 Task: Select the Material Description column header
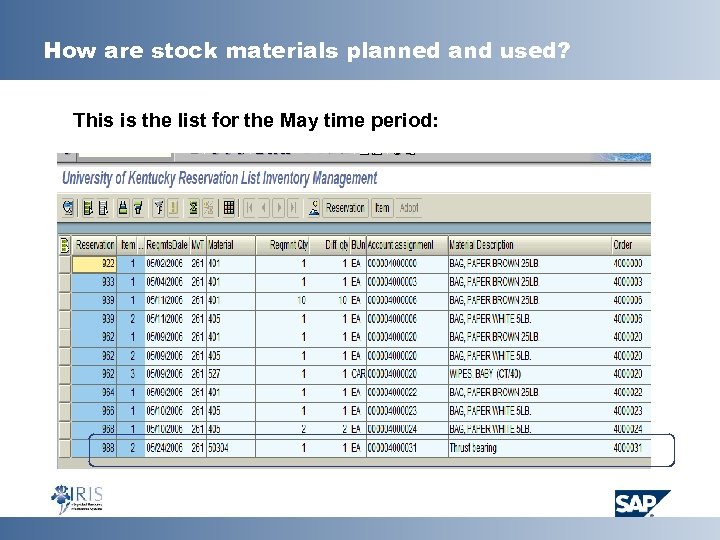coord(530,245)
